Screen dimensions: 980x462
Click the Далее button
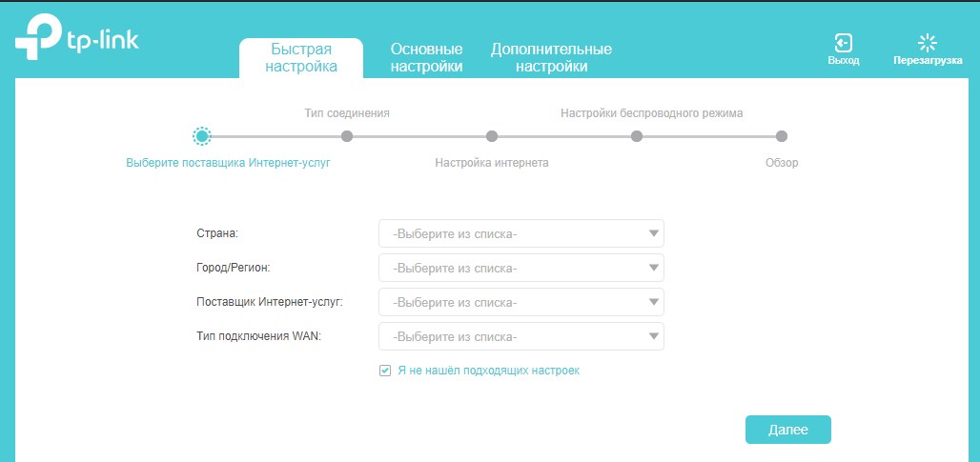[x=788, y=430]
